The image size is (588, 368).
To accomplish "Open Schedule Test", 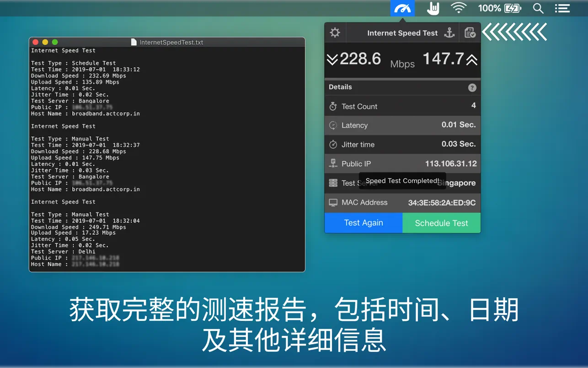I will (441, 223).
